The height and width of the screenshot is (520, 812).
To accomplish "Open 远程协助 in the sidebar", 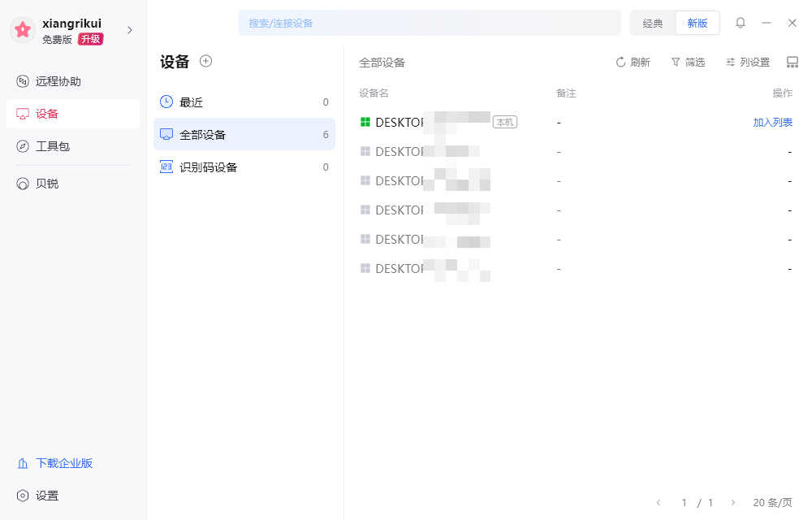I will [x=73, y=81].
